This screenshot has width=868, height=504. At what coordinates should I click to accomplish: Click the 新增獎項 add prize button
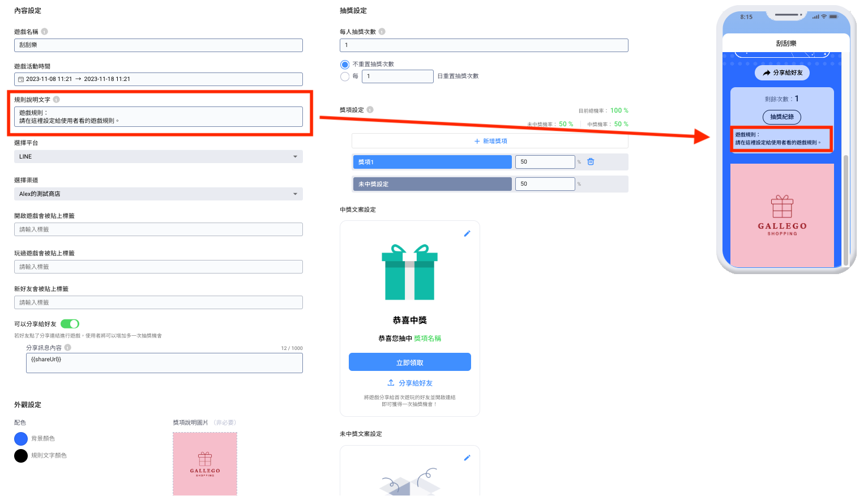click(490, 141)
